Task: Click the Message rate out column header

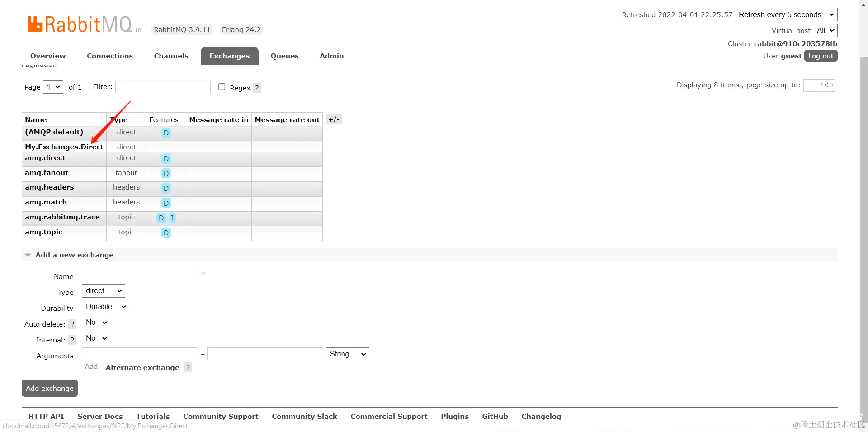Action: (x=287, y=120)
